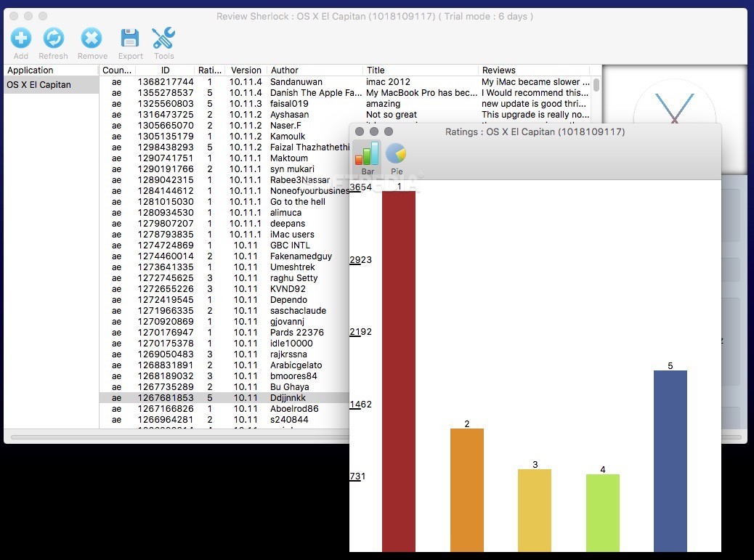This screenshot has height=560, width=754.
Task: Click the Export floppy disk icon
Action: click(130, 38)
